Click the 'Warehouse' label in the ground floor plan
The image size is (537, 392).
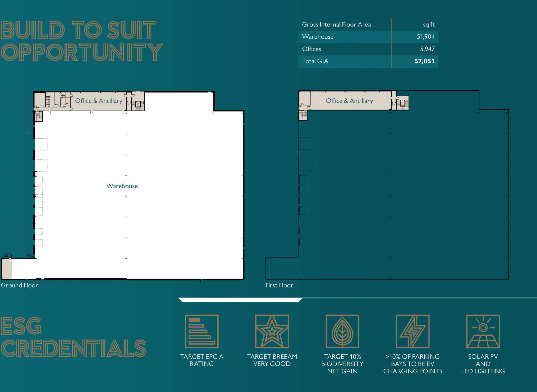point(122,186)
